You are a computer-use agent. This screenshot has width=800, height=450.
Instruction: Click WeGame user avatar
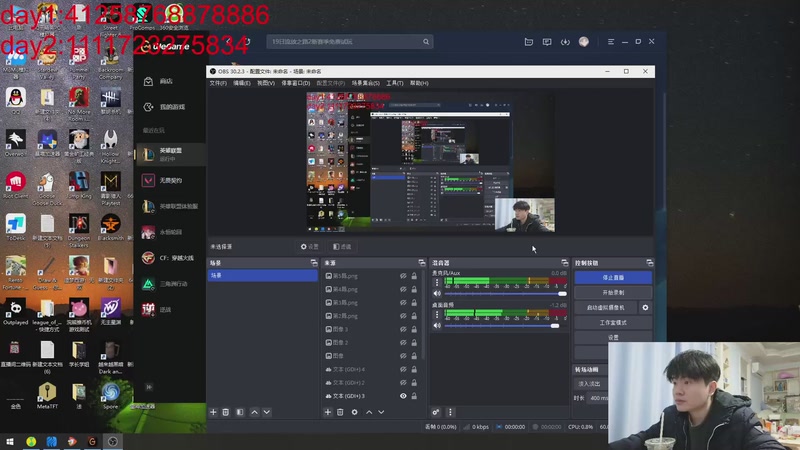pyautogui.click(x=584, y=42)
